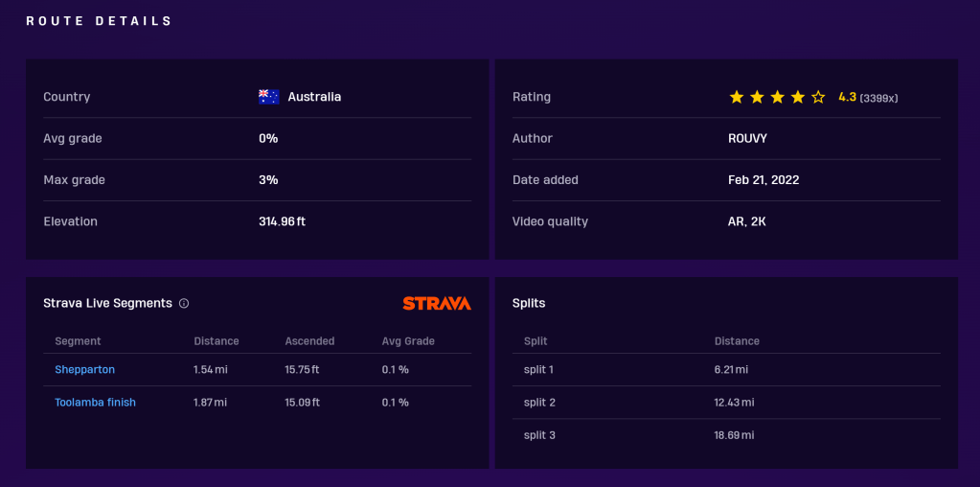Click the Route Details heading
Viewport: 980px width, 487px height.
coord(100,21)
